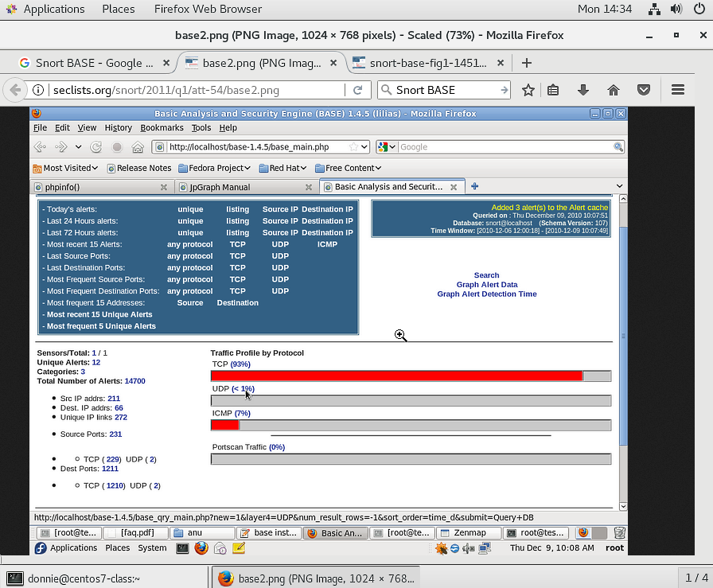This screenshot has height=588, width=713.
Task: Click Graph Alert Detection Time link
Action: coord(487,294)
